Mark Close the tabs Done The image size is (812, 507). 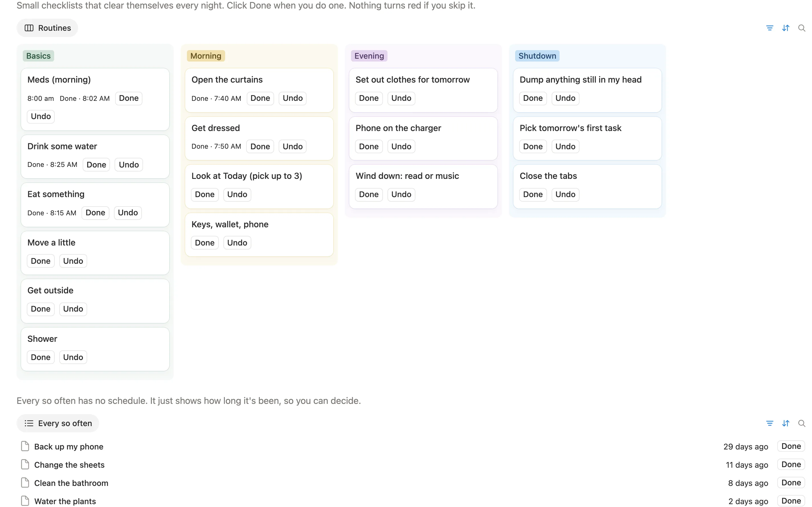coord(533,195)
